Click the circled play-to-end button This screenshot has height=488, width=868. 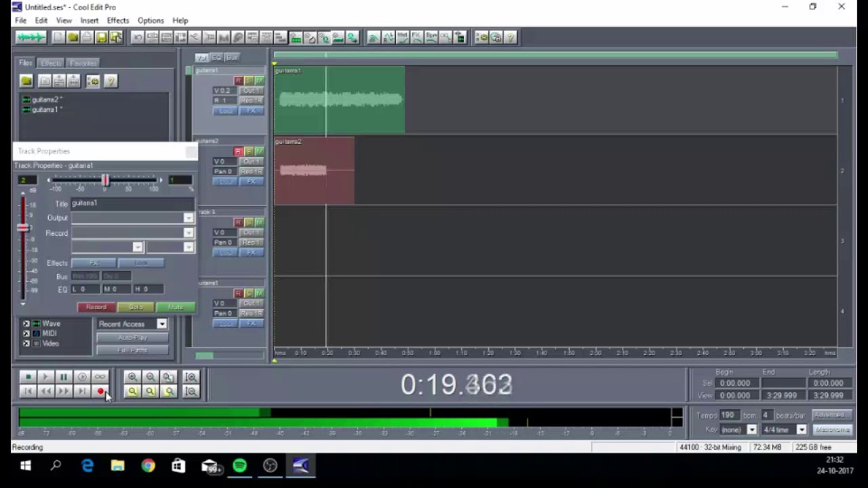point(82,377)
